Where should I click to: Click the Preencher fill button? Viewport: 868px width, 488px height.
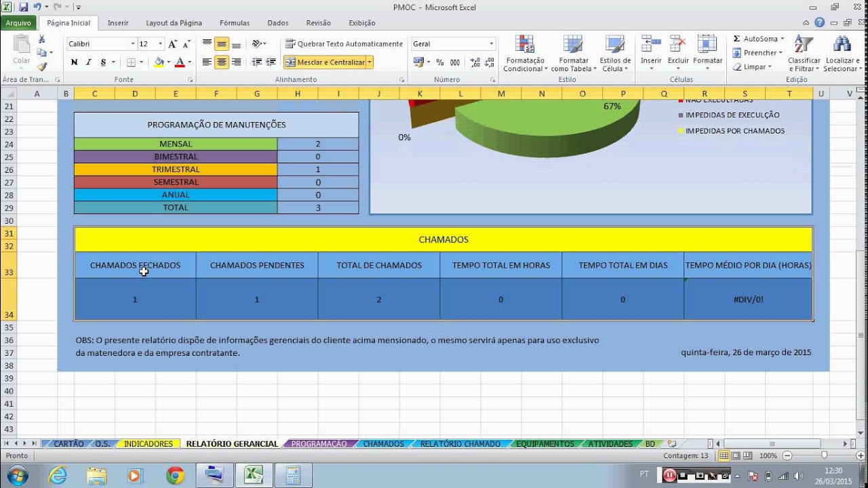click(x=757, y=53)
